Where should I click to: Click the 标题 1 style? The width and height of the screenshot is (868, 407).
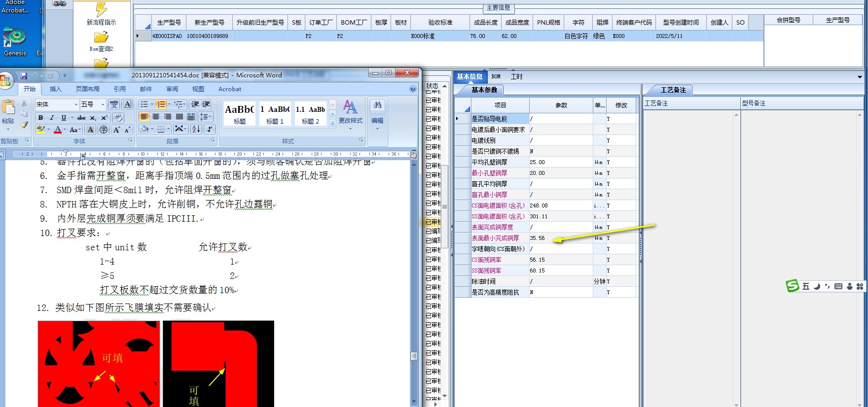[x=275, y=114]
